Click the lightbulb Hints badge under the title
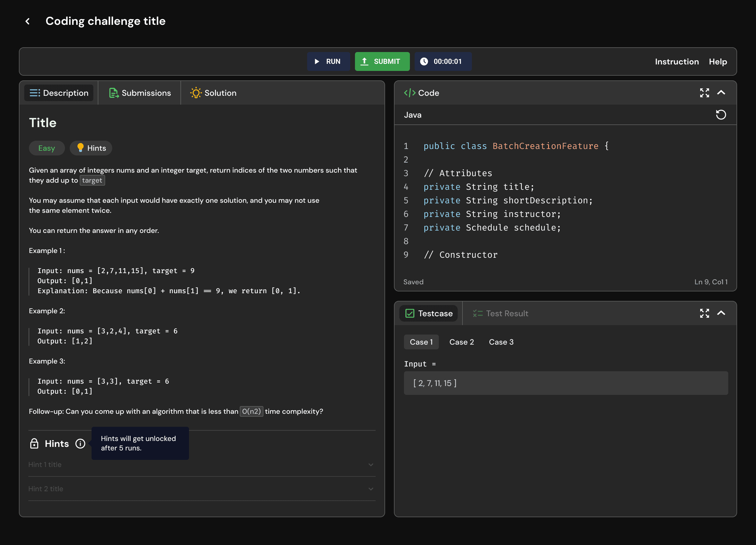The height and width of the screenshot is (545, 756). click(x=90, y=148)
